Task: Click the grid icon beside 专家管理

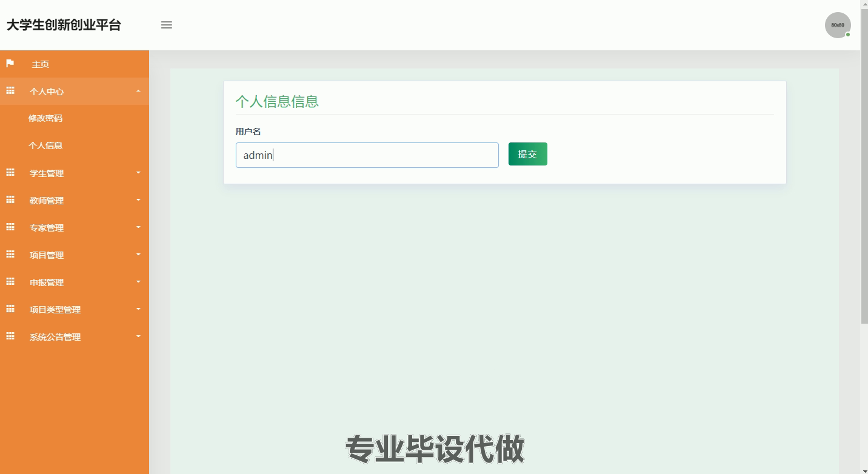Action: 10,227
